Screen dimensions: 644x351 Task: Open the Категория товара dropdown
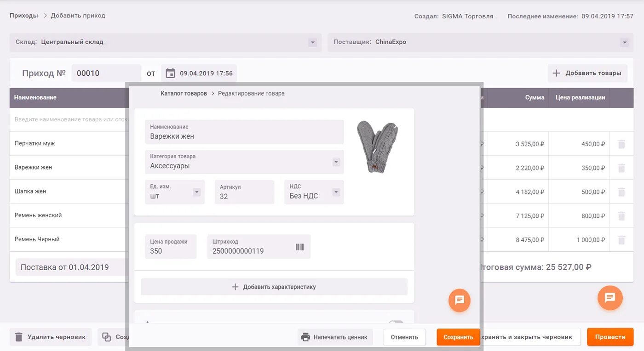click(336, 162)
